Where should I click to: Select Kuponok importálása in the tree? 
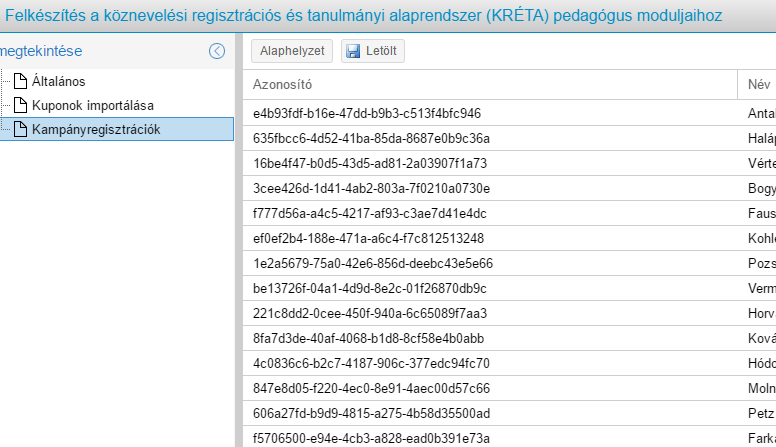point(92,105)
